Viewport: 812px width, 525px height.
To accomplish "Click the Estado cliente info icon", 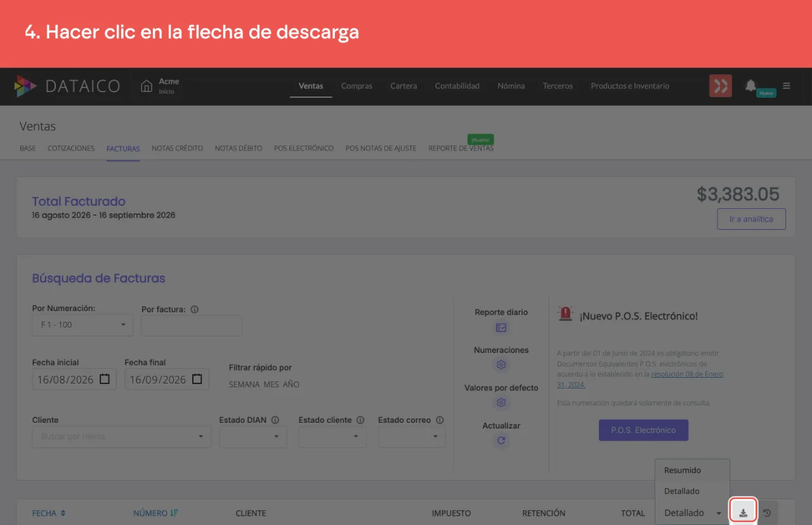I will [360, 420].
